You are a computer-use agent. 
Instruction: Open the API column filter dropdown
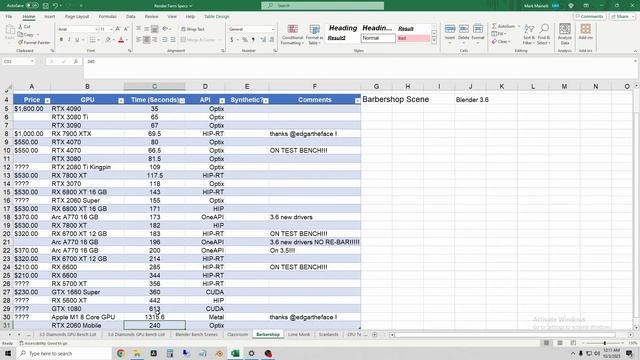click(x=222, y=100)
